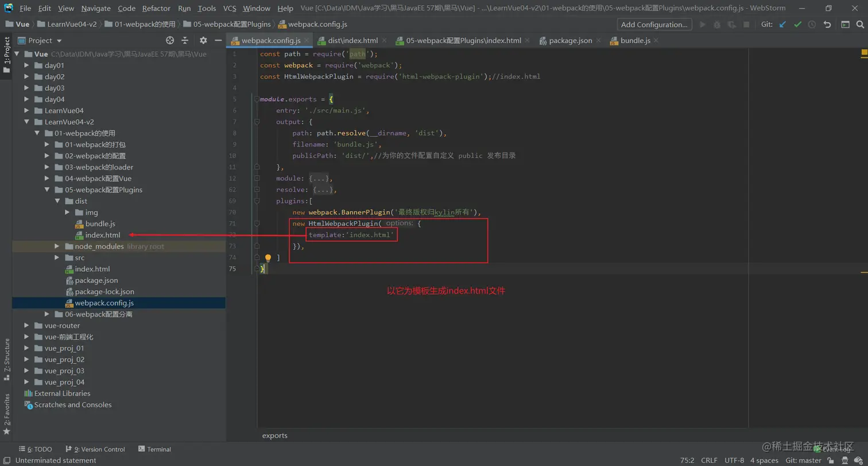The height and width of the screenshot is (466, 868).
Task: Collapse the 05-webpack配置Plugins folder
Action: pos(48,190)
